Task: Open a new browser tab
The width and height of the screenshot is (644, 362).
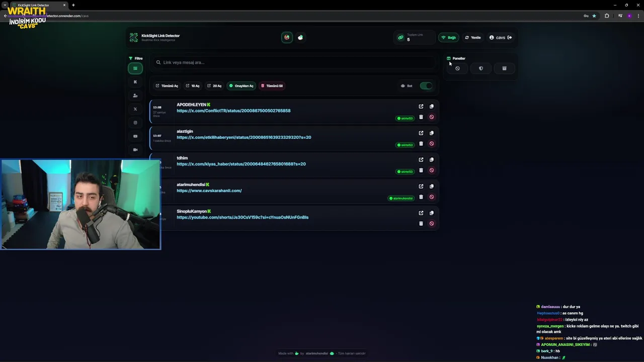Action: tap(73, 5)
